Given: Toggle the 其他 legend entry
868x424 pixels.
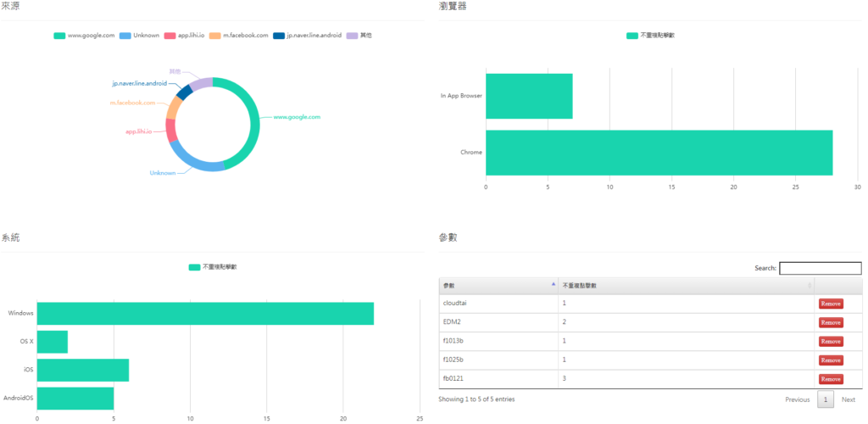Looking at the screenshot, I should coord(359,36).
